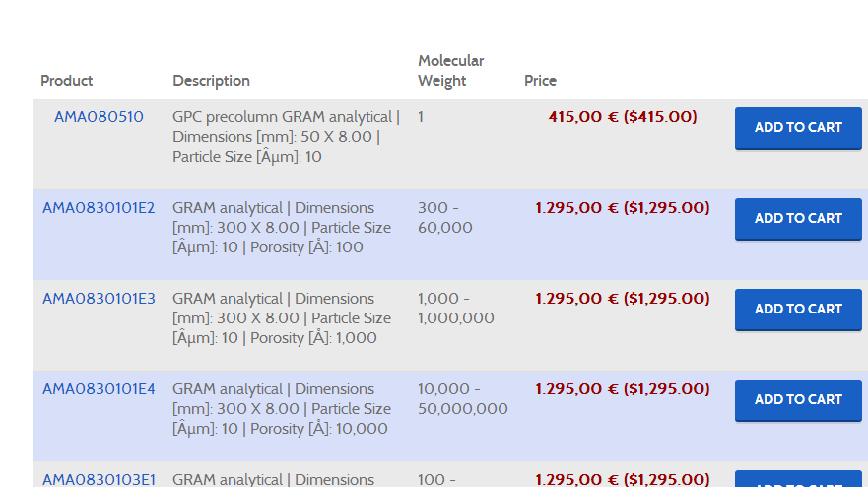868x487 pixels.
Task: Open product link AMA0830103E1
Action: click(99, 480)
